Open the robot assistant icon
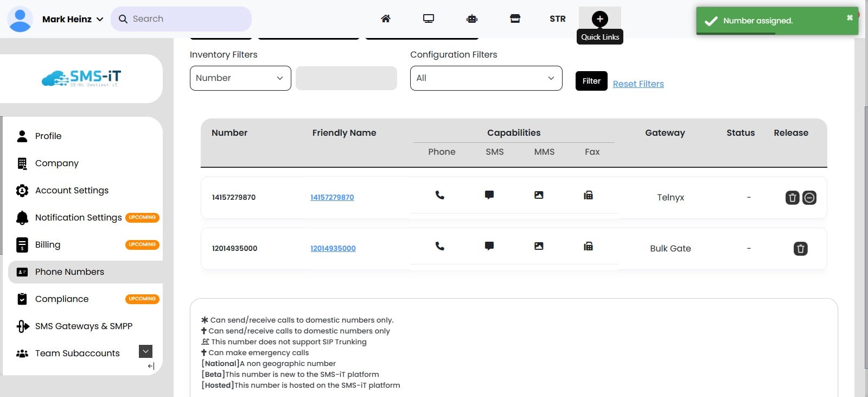The width and height of the screenshot is (868, 397). point(472,18)
